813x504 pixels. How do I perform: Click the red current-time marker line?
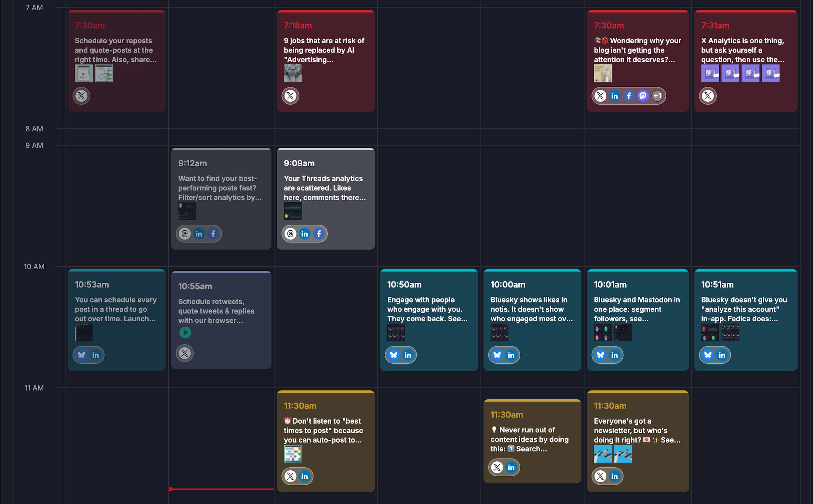click(x=221, y=489)
